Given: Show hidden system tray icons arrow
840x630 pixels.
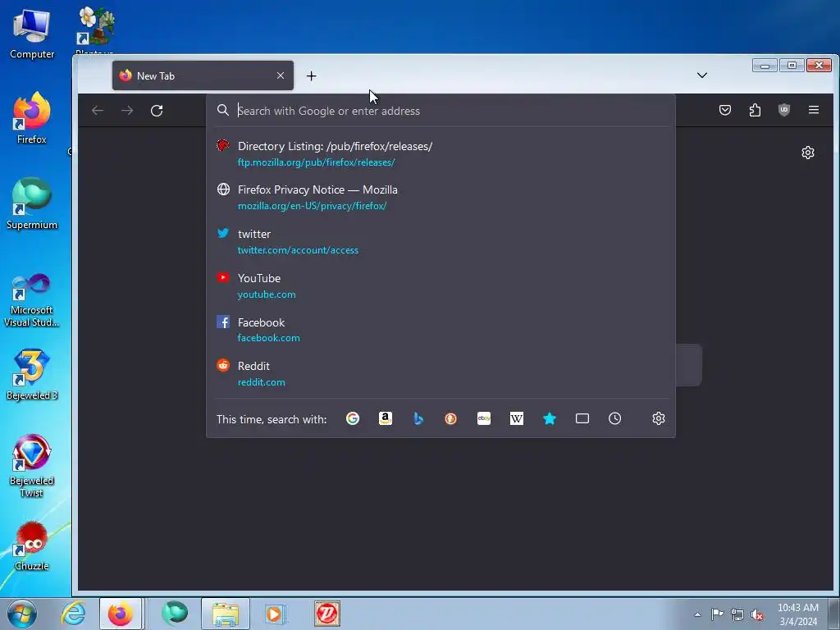Looking at the screenshot, I should 697,614.
